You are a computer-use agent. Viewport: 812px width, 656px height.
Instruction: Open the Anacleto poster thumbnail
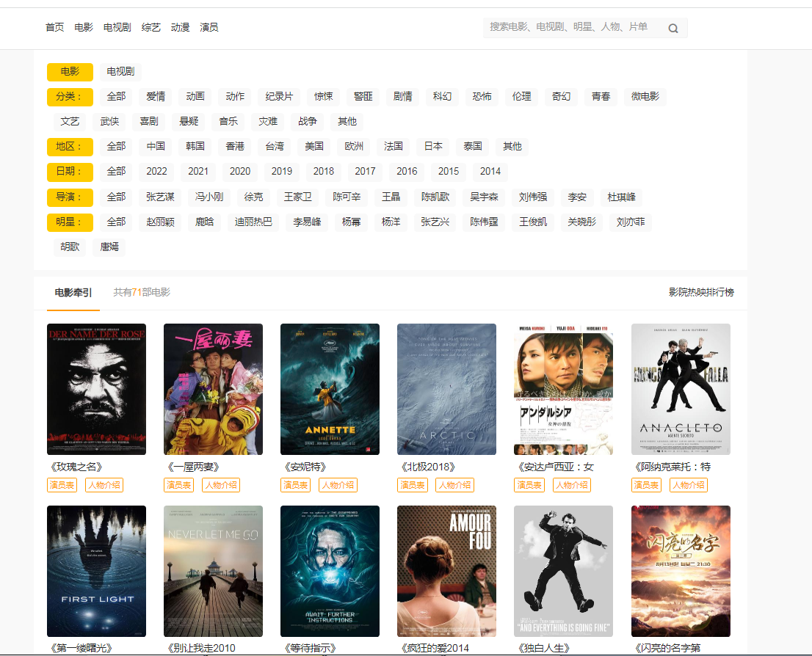[681, 389]
